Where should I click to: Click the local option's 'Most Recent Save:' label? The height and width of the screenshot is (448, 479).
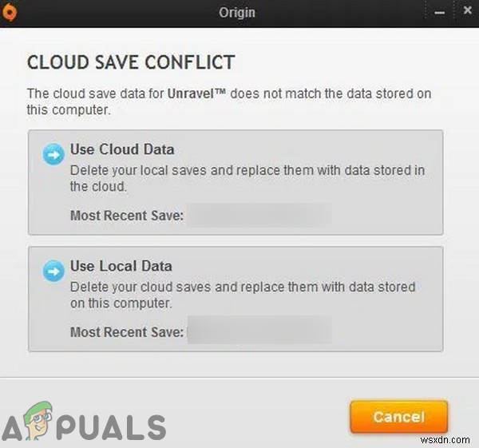click(x=126, y=331)
